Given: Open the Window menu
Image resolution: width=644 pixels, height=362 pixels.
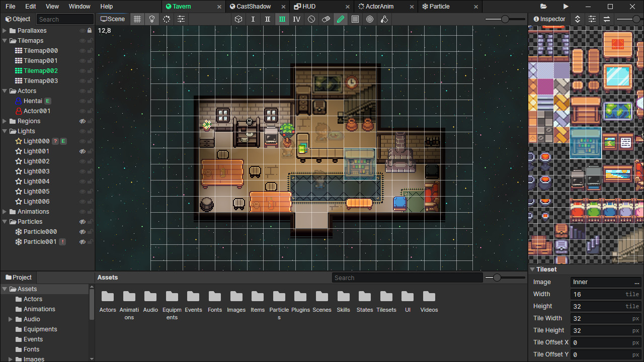Looking at the screenshot, I should pyautogui.click(x=79, y=7).
